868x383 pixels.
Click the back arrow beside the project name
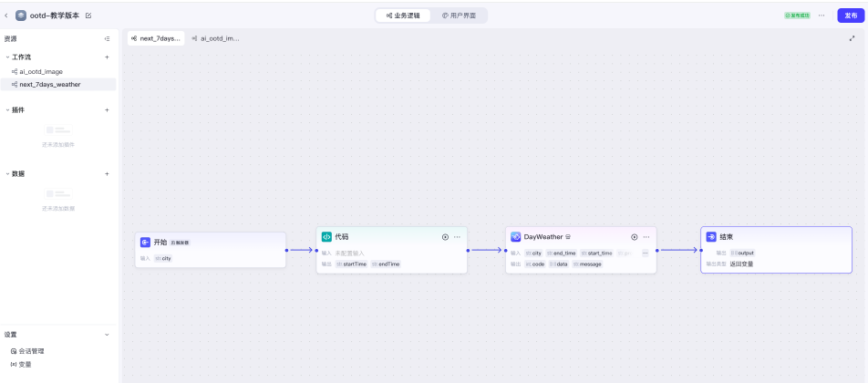tap(6, 16)
